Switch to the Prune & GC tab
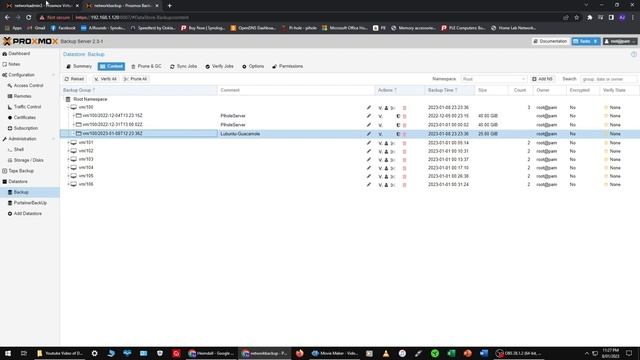 pos(146,66)
